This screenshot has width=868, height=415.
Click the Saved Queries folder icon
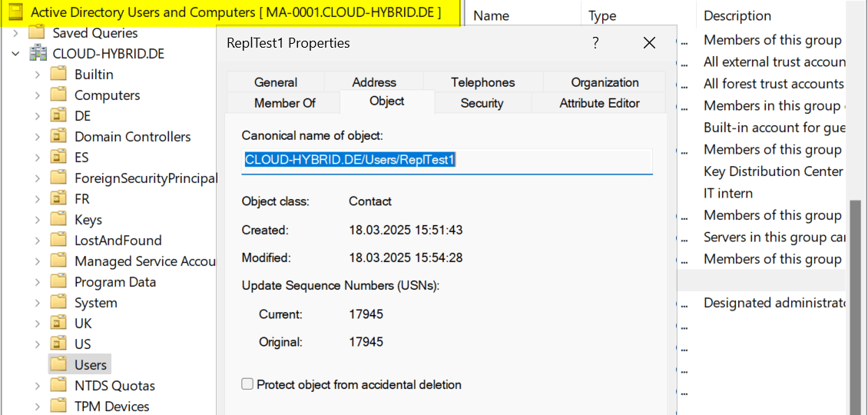point(37,33)
